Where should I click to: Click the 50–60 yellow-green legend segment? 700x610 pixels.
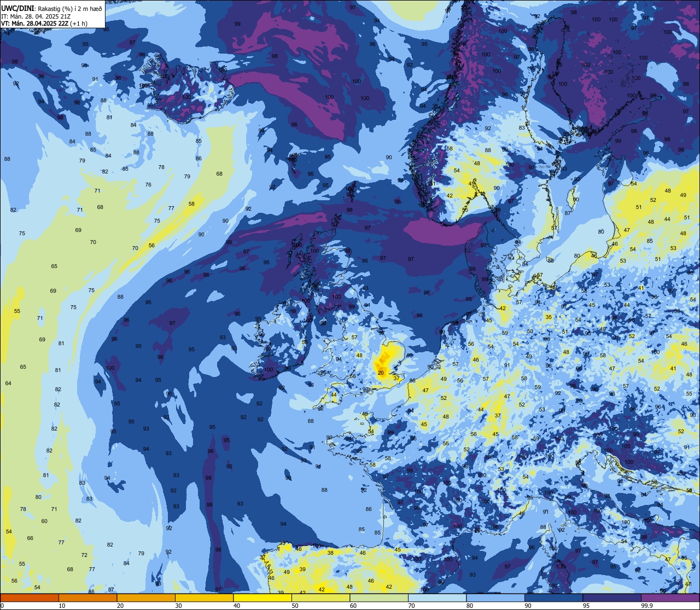coord(320,598)
